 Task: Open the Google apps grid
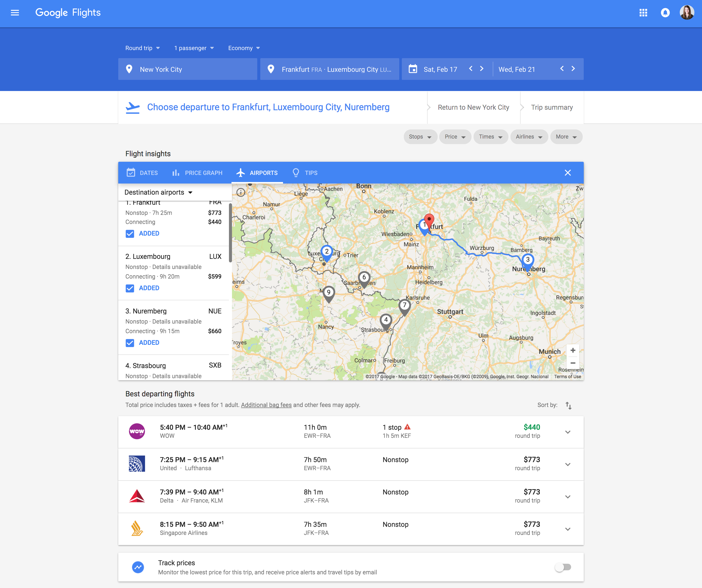click(x=643, y=13)
